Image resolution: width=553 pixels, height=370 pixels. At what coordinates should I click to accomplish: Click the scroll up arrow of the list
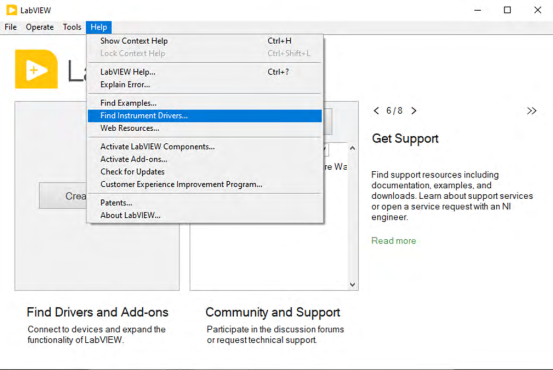click(x=352, y=148)
